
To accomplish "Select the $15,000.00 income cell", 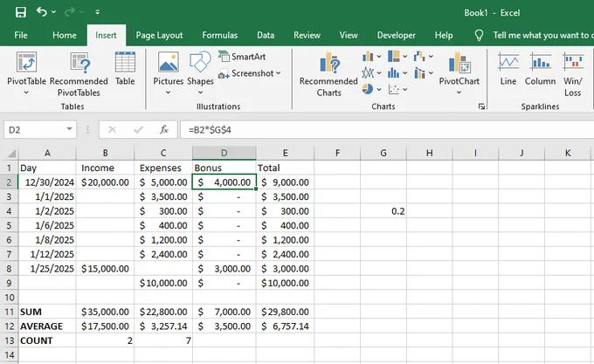I will click(x=106, y=268).
